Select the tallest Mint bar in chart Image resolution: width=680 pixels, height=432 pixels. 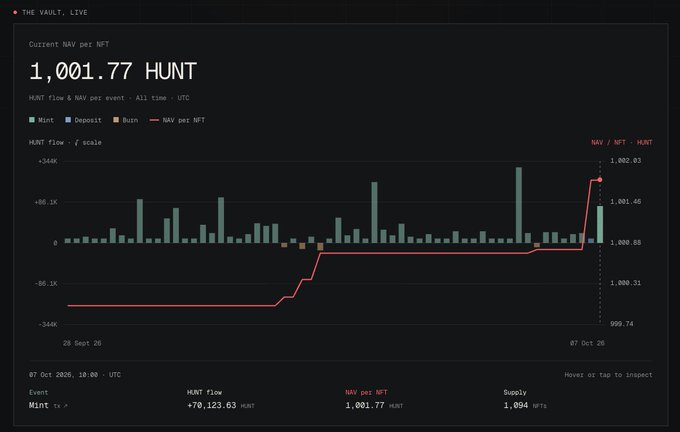coord(519,205)
